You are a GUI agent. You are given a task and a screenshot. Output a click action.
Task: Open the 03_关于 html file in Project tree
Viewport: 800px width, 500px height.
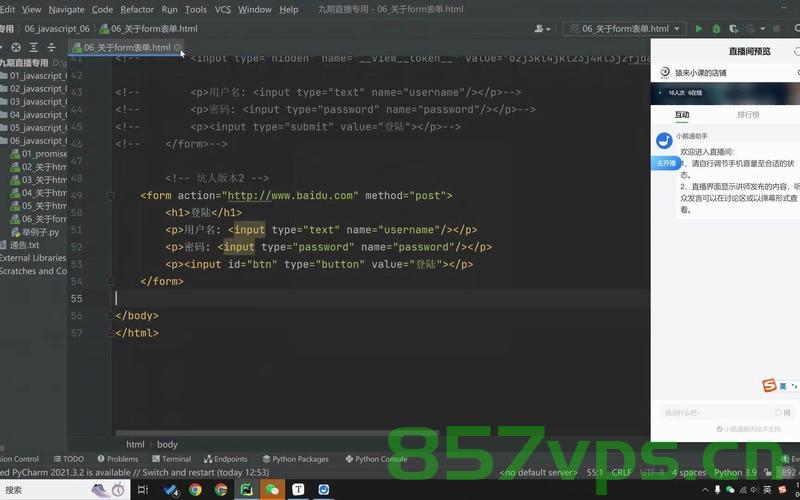pyautogui.click(x=39, y=180)
